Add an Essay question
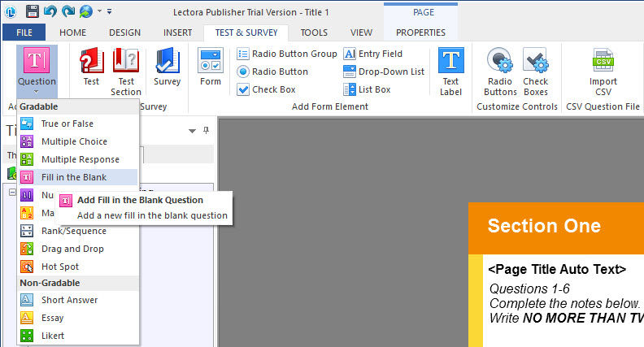Viewport: 644px width, 347px height. [78, 318]
